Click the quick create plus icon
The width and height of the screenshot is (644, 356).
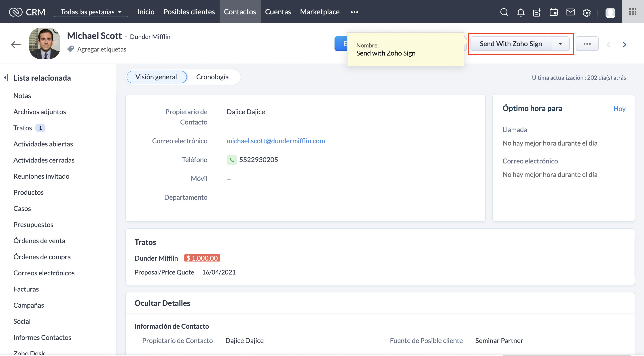click(537, 12)
